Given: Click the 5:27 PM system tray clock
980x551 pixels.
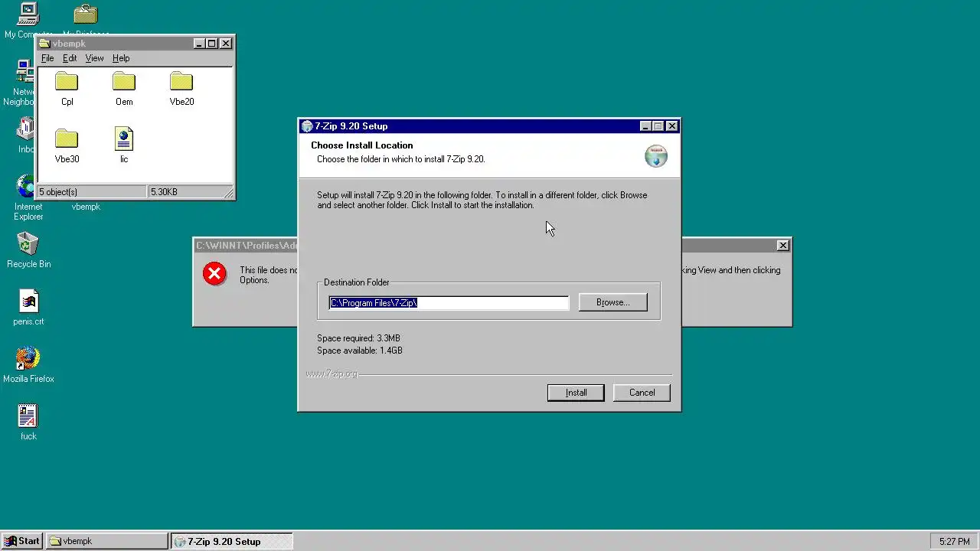Looking at the screenshot, I should pyautogui.click(x=954, y=542).
